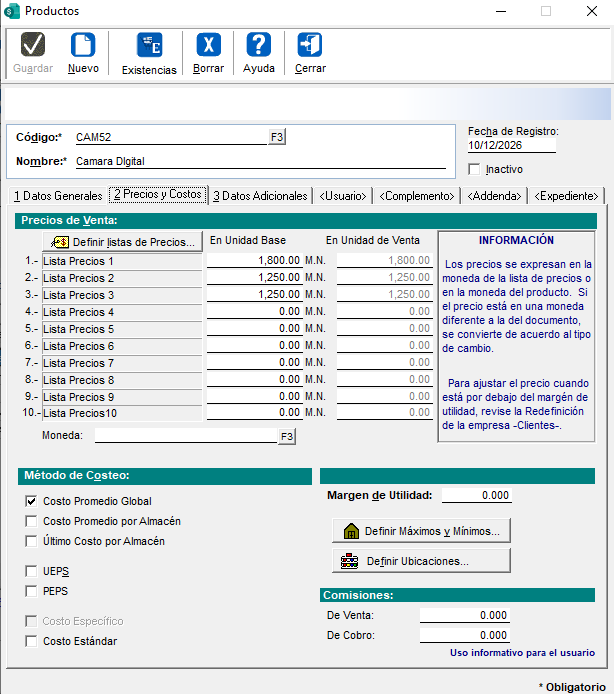Open the <Addenda> tab
The height and width of the screenshot is (694, 614).
(494, 196)
